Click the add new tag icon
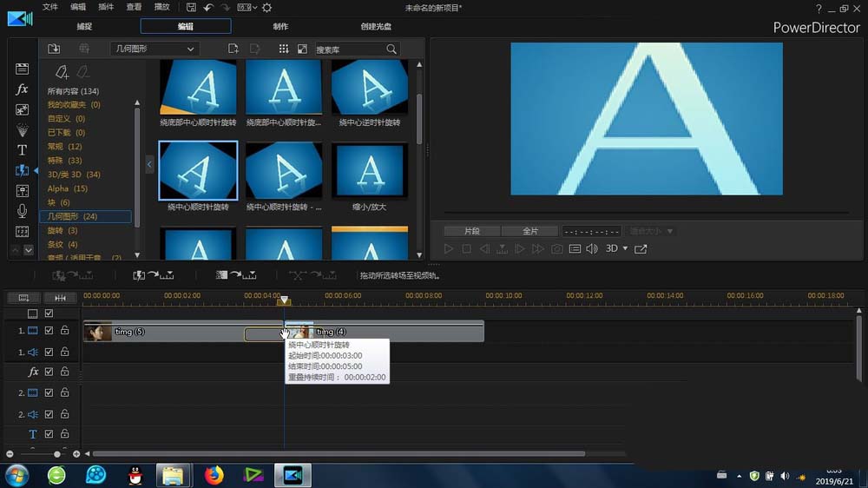The image size is (868, 488). point(62,71)
